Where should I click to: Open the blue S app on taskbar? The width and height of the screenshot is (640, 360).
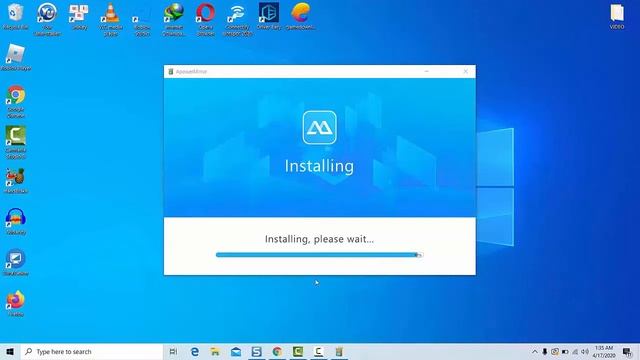256,351
